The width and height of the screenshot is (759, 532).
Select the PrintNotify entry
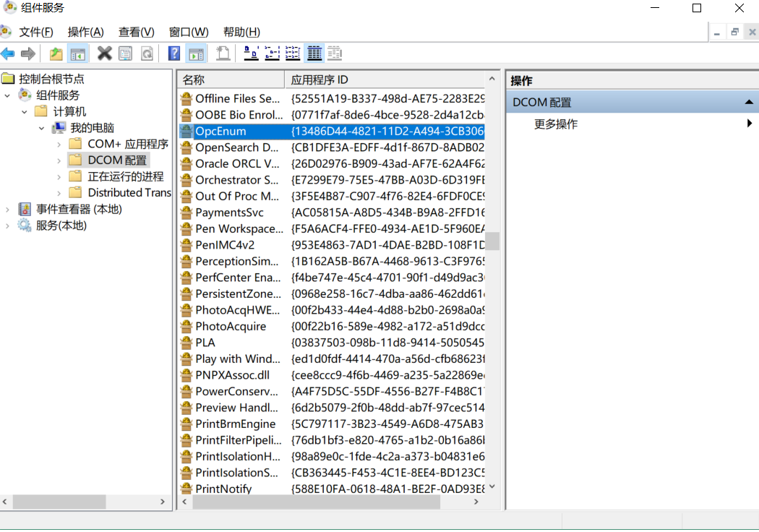coord(223,489)
